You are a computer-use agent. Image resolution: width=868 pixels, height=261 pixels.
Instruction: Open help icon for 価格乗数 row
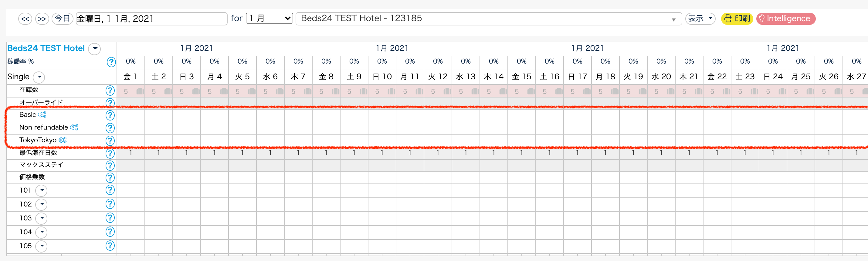[x=110, y=178]
